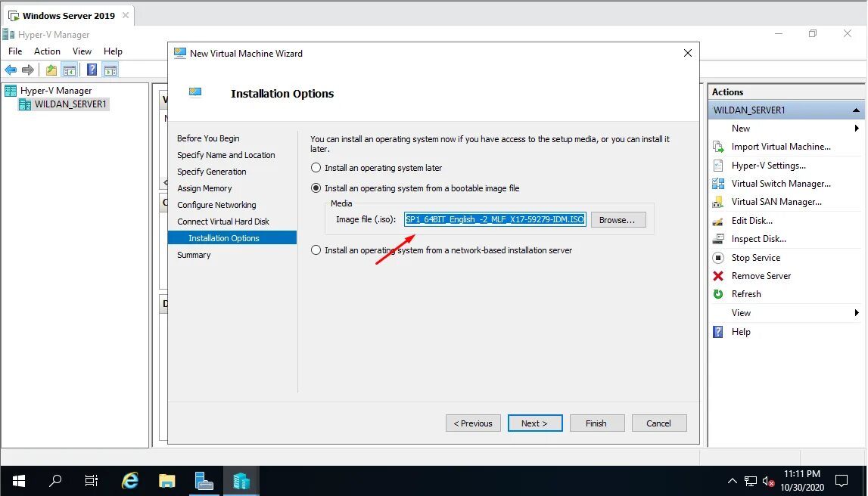
Task: Go to the Specify Generation step
Action: click(211, 172)
